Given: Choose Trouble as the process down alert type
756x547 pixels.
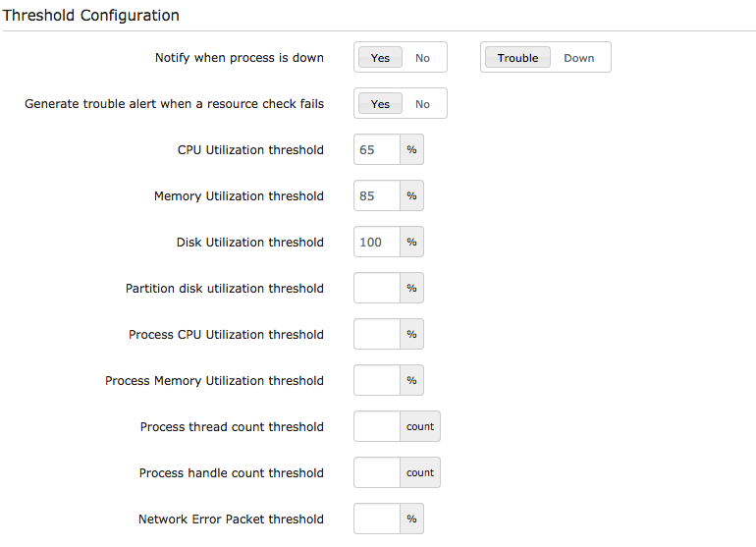Looking at the screenshot, I should [x=517, y=58].
